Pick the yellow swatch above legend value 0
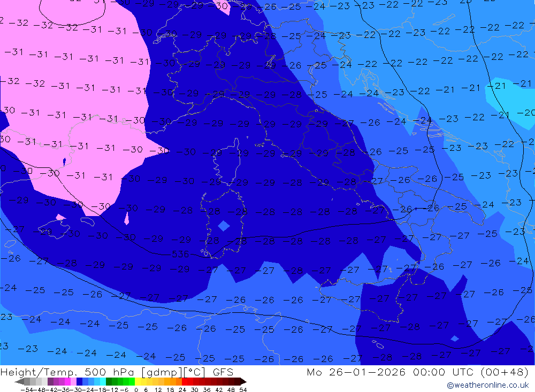This screenshot has width=535, height=392. pos(138,381)
